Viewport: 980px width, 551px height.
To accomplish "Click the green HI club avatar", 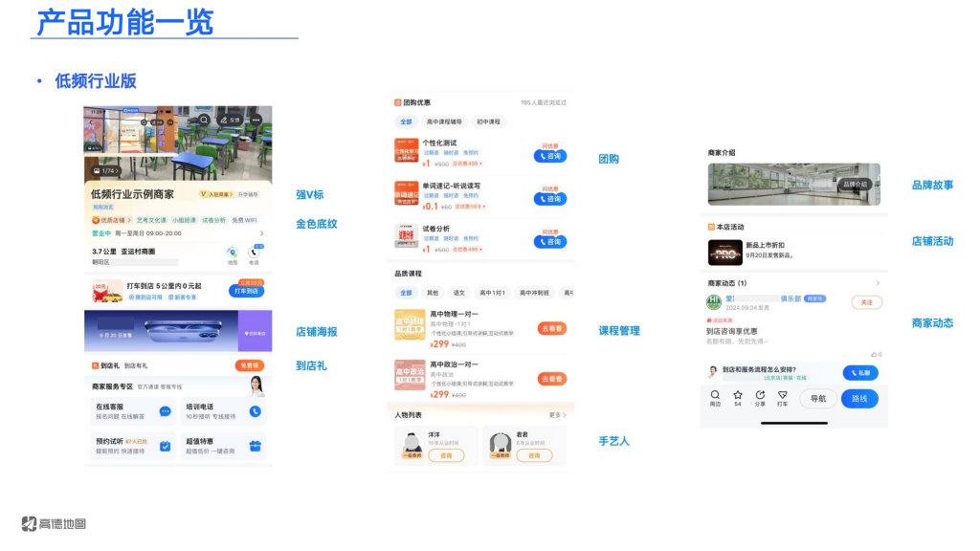I will tap(714, 302).
